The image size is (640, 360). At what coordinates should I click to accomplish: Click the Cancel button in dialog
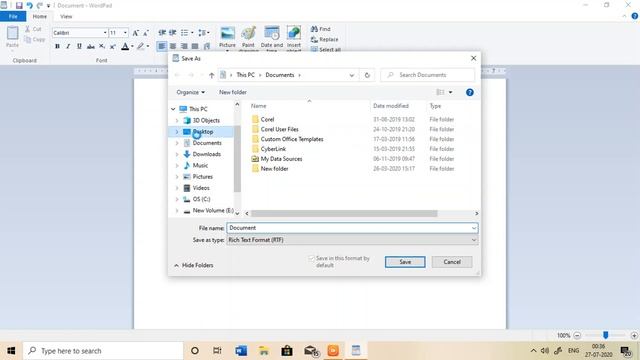[452, 262]
